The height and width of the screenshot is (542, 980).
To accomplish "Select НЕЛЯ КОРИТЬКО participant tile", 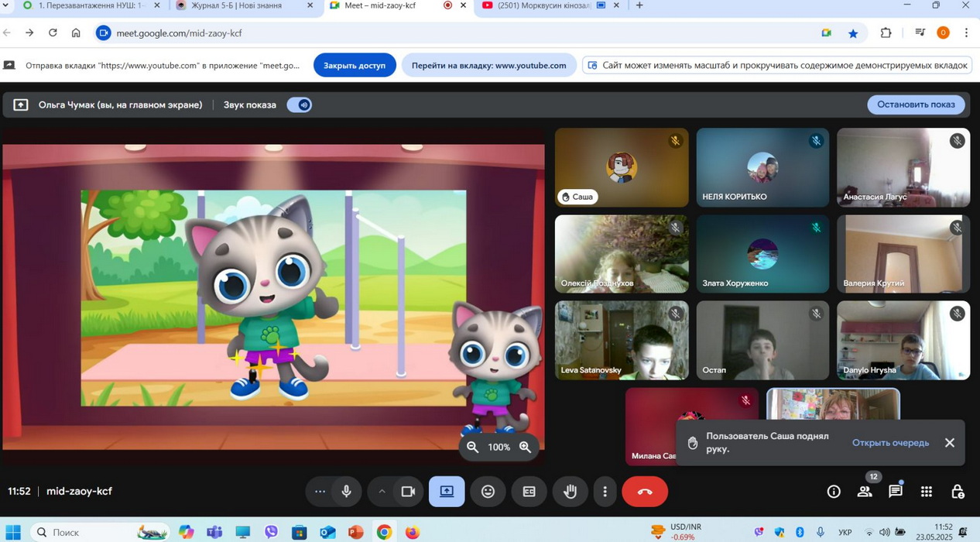I will click(762, 167).
